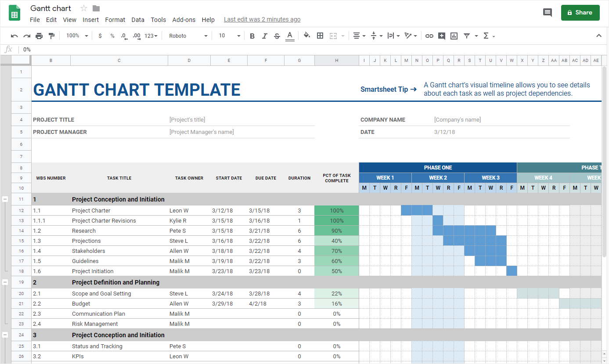This screenshot has width=609, height=364.
Task: Open the fill color bucket
Action: click(x=307, y=36)
